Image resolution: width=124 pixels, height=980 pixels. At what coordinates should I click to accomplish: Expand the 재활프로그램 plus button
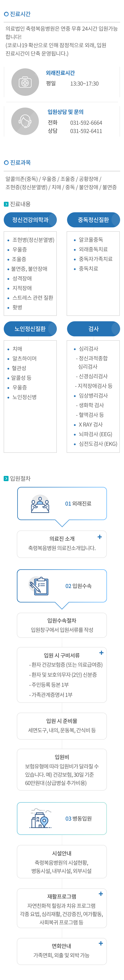pos(101,894)
